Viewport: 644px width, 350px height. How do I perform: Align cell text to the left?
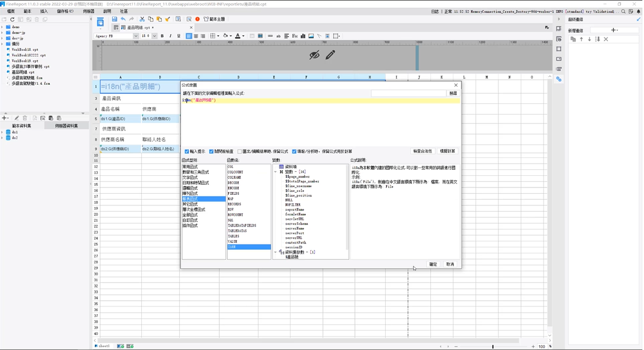point(189,36)
